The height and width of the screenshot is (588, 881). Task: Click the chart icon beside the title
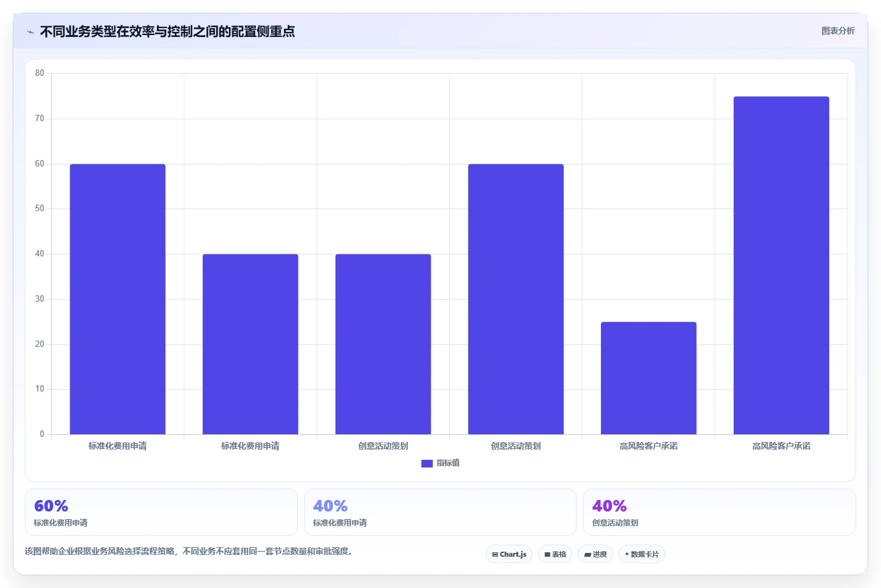[30, 32]
